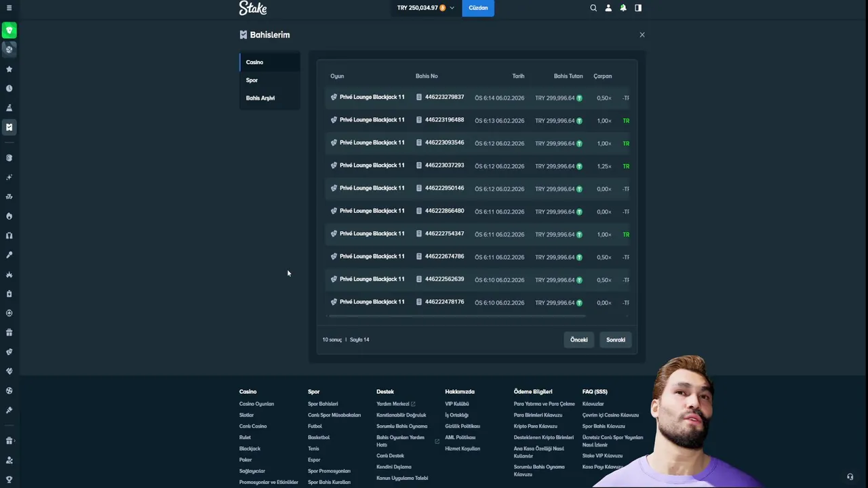
Task: Select the Bahis Arşivi tab
Action: [x=270, y=98]
